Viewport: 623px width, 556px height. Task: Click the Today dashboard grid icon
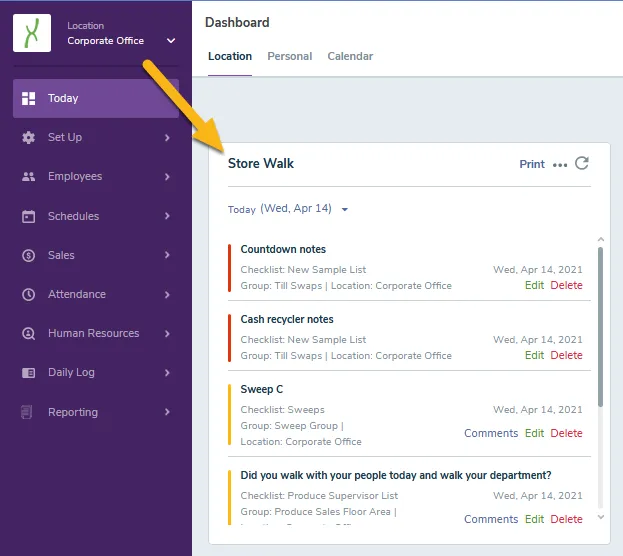tap(28, 98)
